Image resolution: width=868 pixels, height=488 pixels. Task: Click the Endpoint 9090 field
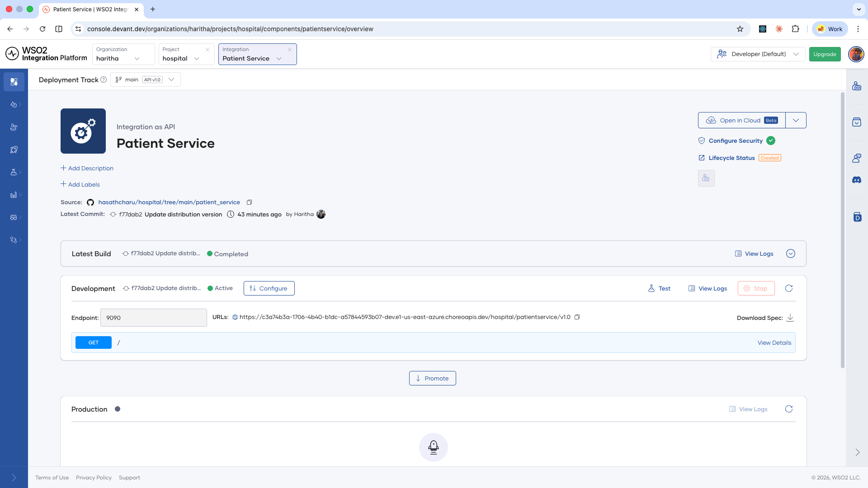click(x=154, y=318)
